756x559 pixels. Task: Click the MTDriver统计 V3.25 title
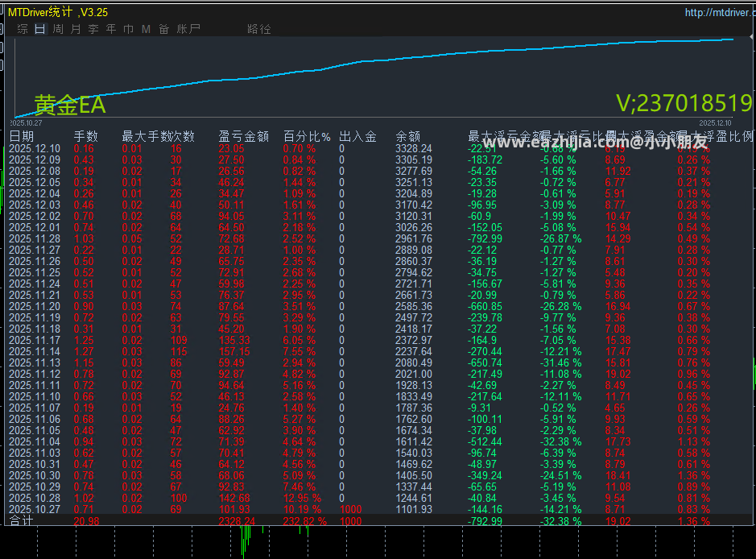(x=58, y=13)
